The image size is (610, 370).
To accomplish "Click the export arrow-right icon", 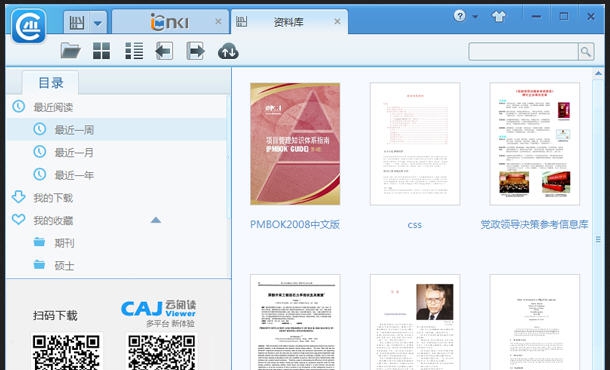I will [x=196, y=51].
